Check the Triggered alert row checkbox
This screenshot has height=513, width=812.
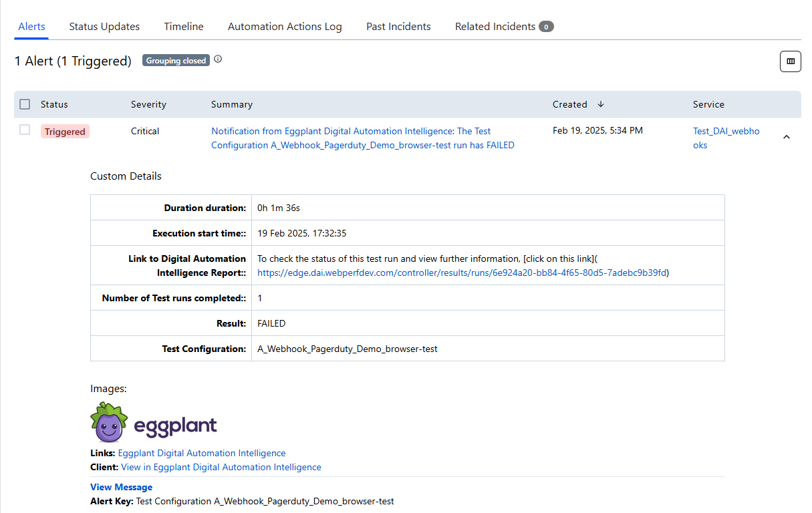click(25, 130)
